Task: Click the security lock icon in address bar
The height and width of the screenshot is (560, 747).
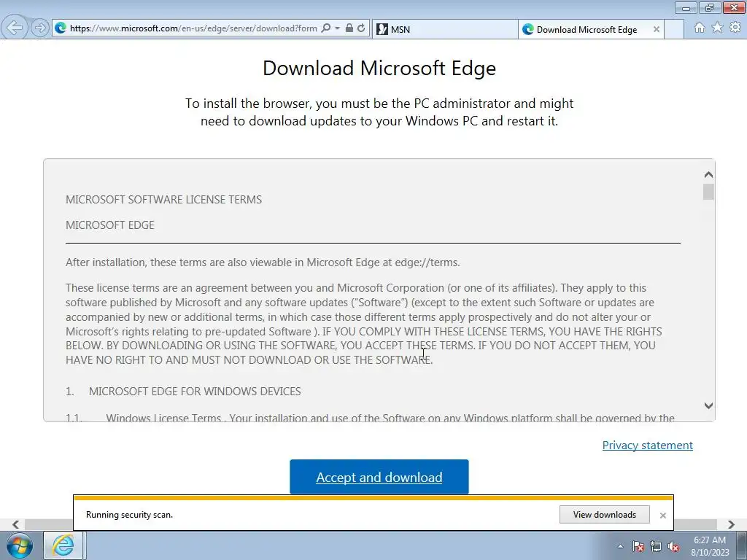Action: 349,28
